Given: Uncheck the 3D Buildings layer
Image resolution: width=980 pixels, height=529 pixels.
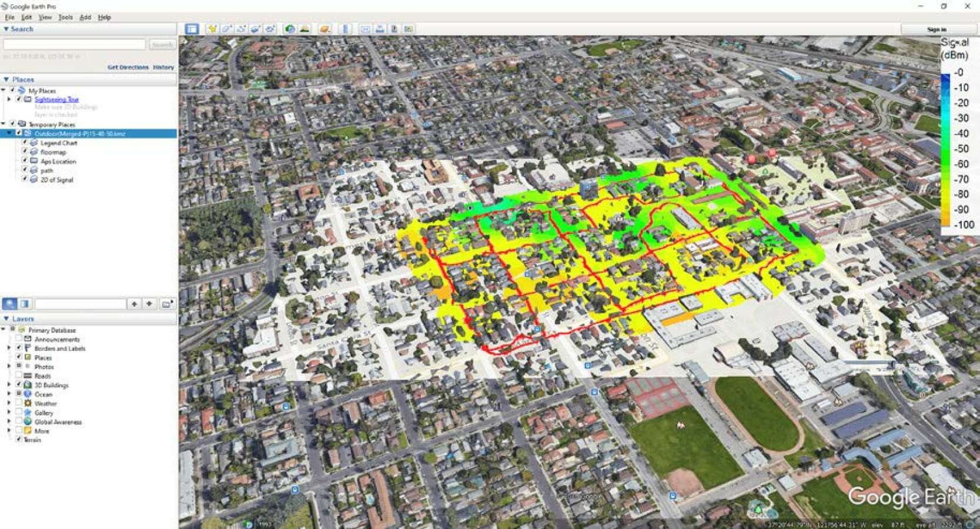Looking at the screenshot, I should pos(19,385).
